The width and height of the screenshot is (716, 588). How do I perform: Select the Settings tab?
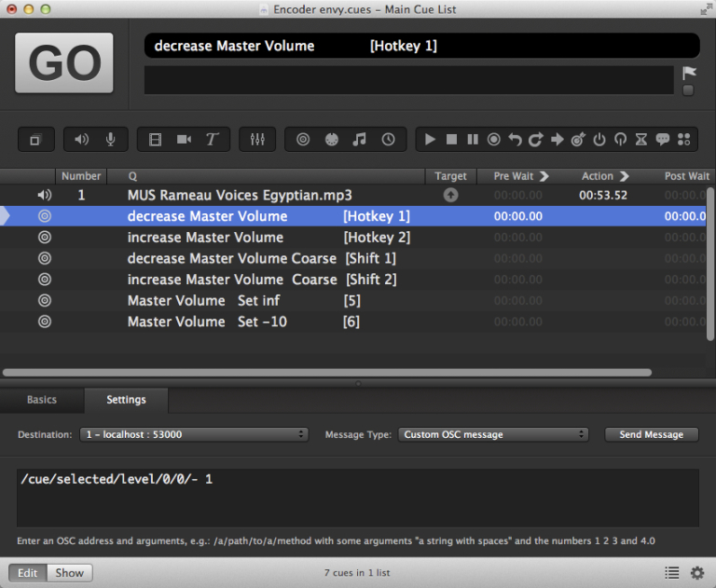coord(126,400)
